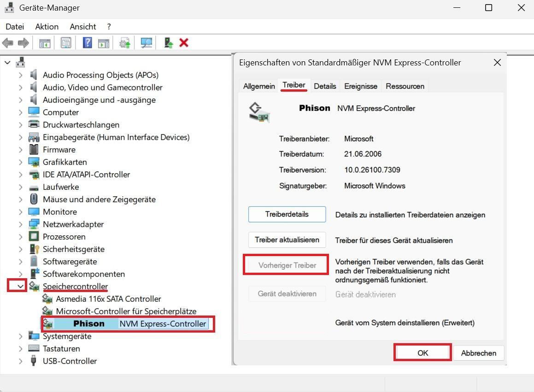This screenshot has height=392, width=534.
Task: Switch to the Allgemein tab
Action: click(259, 86)
